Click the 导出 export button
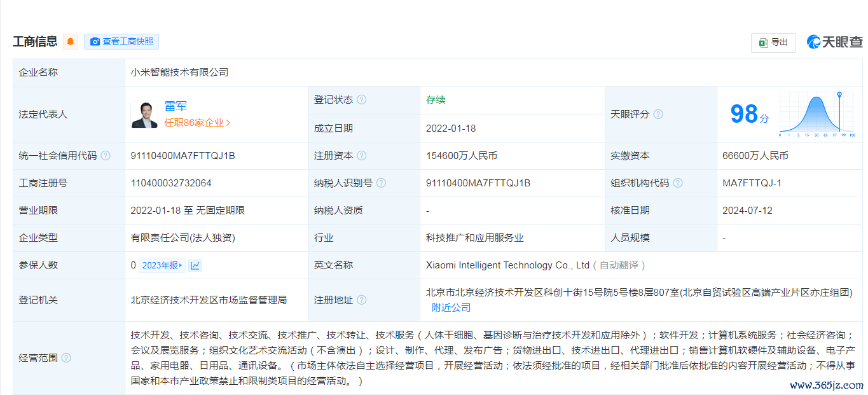Image resolution: width=868 pixels, height=395 pixels. [773, 43]
